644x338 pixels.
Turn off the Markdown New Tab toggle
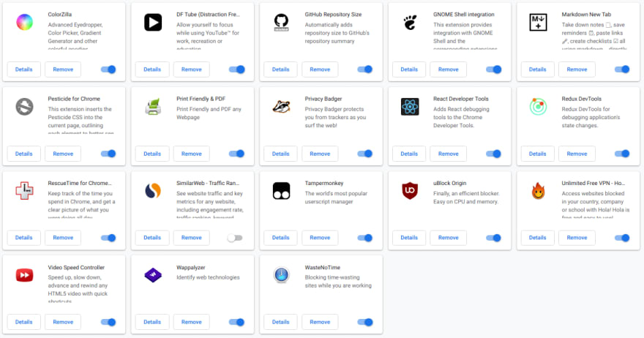tap(622, 70)
